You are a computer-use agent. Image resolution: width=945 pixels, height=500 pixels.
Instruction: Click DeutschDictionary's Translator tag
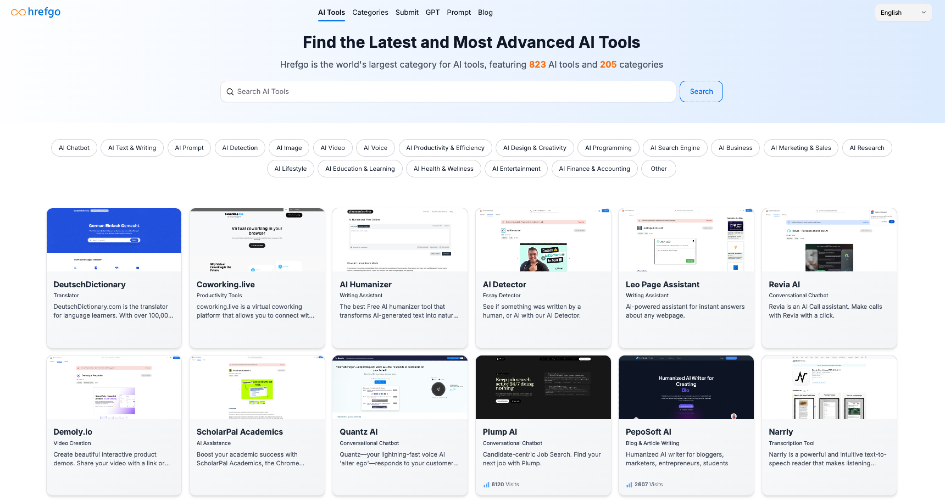66,295
